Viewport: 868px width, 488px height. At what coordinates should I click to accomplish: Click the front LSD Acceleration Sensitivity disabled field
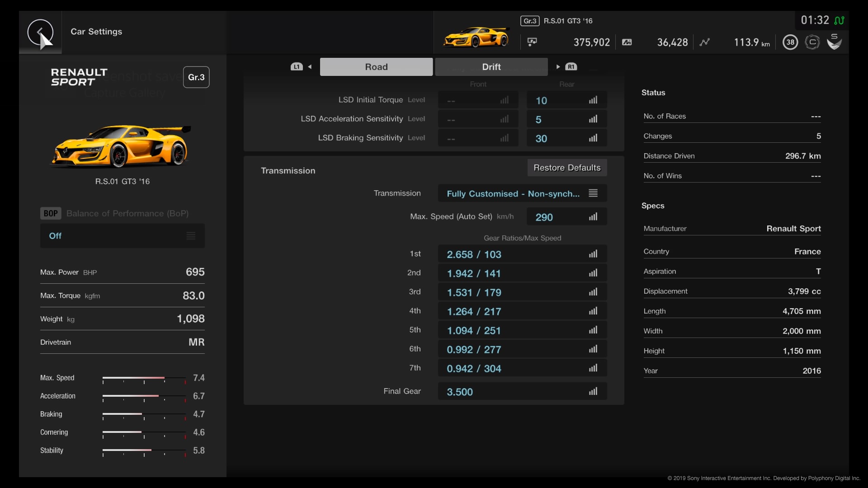point(478,119)
